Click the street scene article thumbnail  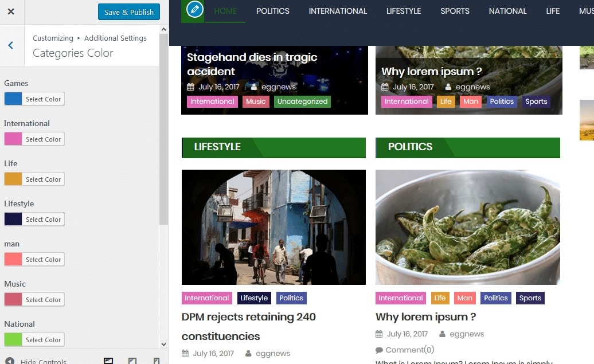(273, 227)
